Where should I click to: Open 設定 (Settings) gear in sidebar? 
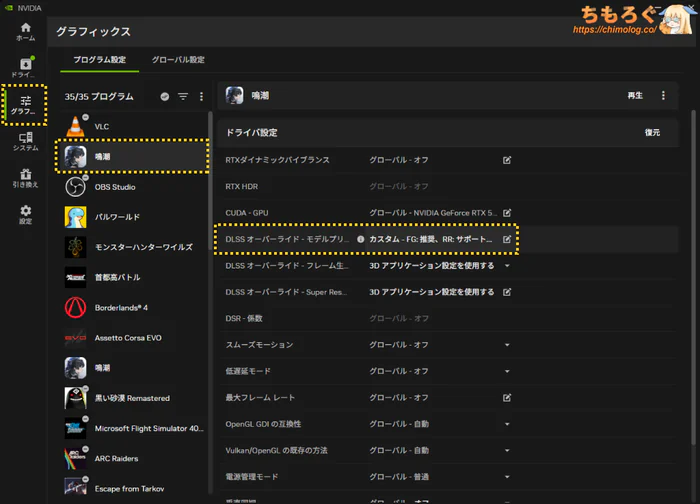click(26, 215)
